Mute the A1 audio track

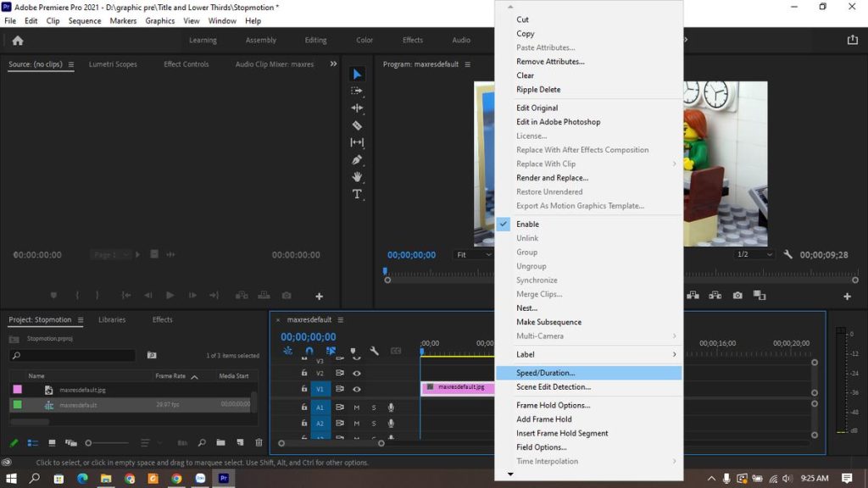point(356,408)
